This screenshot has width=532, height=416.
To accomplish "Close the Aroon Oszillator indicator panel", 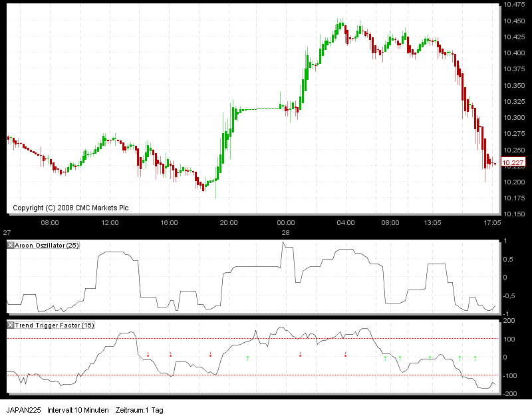I will click(10, 246).
